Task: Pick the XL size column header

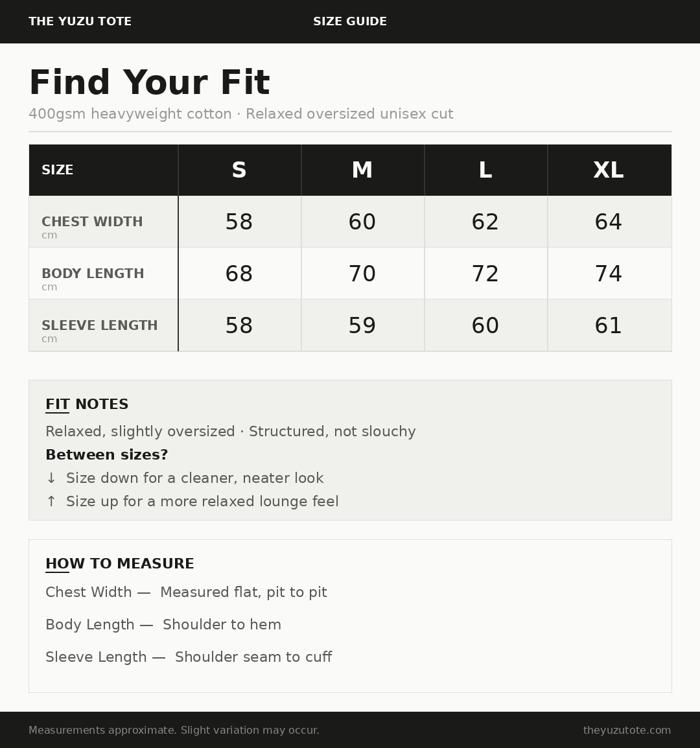Action: click(x=609, y=170)
